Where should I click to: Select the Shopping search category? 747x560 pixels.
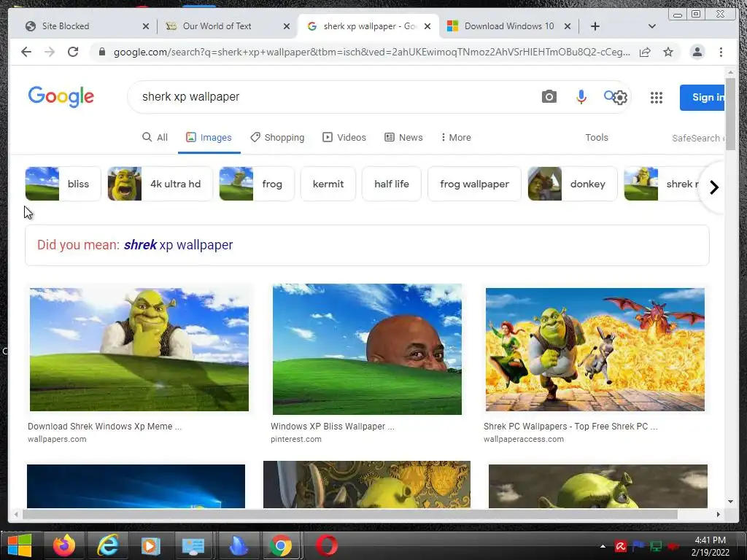pyautogui.click(x=277, y=138)
